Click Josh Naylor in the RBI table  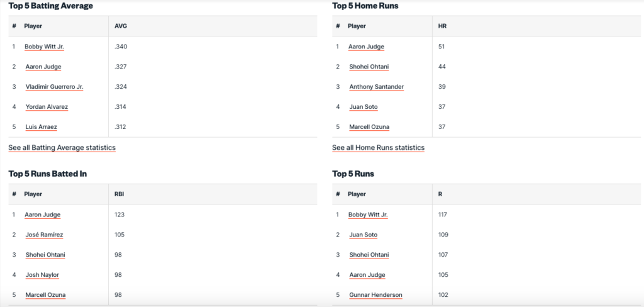tap(42, 275)
